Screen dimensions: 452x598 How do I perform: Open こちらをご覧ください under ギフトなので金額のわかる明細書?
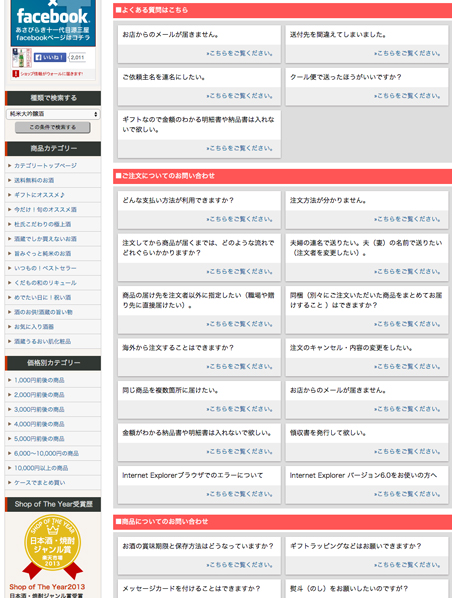[240, 148]
